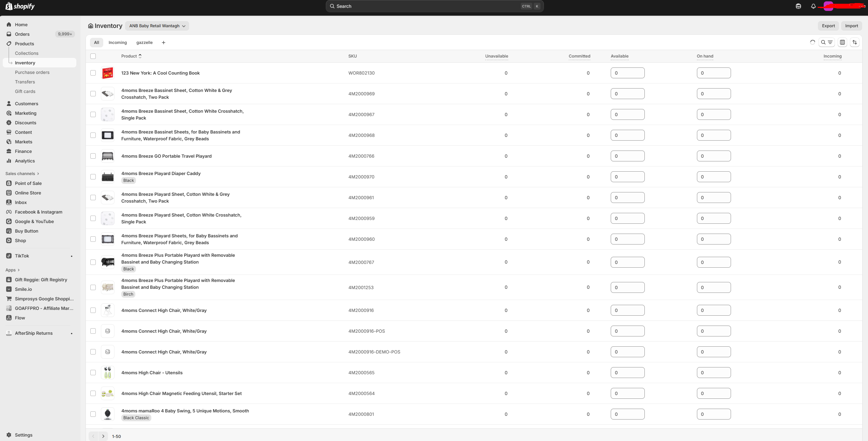868x441 pixels.
Task: Sort by the Product column header
Action: click(x=131, y=56)
